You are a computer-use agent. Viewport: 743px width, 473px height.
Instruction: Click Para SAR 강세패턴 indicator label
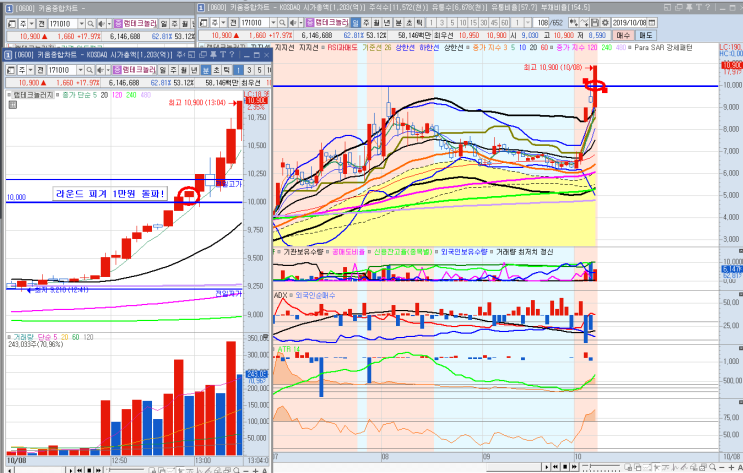(663, 47)
